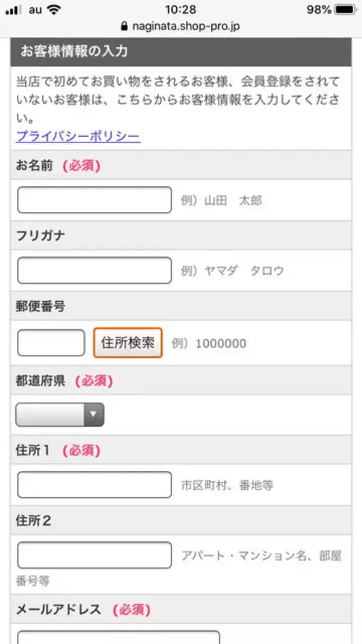The image size is (362, 644).
Task: Click the 郵便番号 postal code field
Action: 51,343
